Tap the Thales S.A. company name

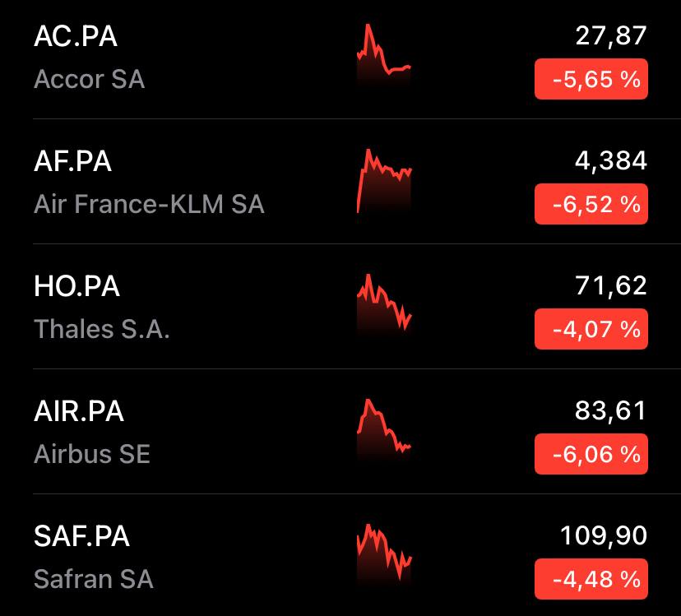[x=102, y=329]
